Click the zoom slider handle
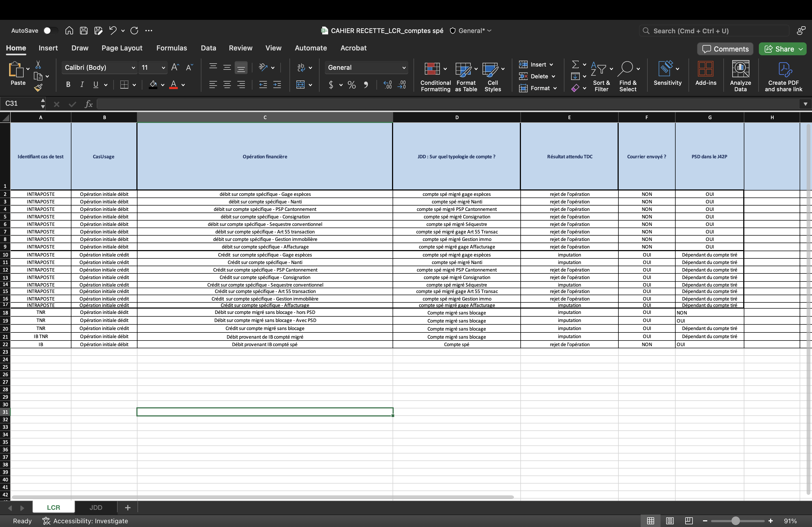The width and height of the screenshot is (812, 527). (735, 521)
